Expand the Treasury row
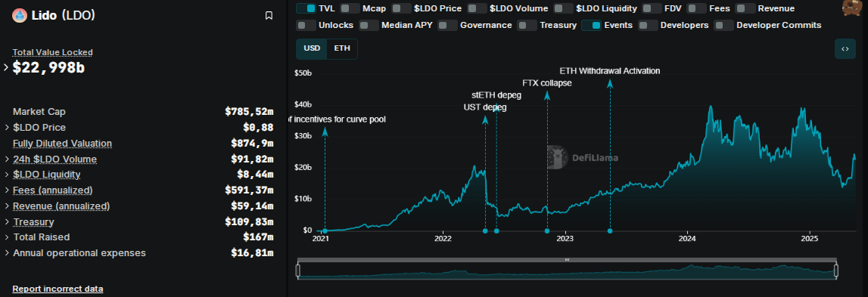868x297 pixels. [8, 221]
